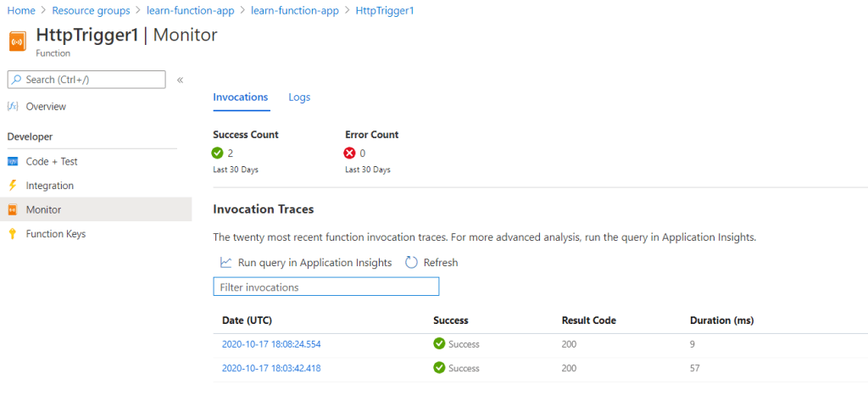
Task: Select the Invocations tab
Action: click(240, 97)
